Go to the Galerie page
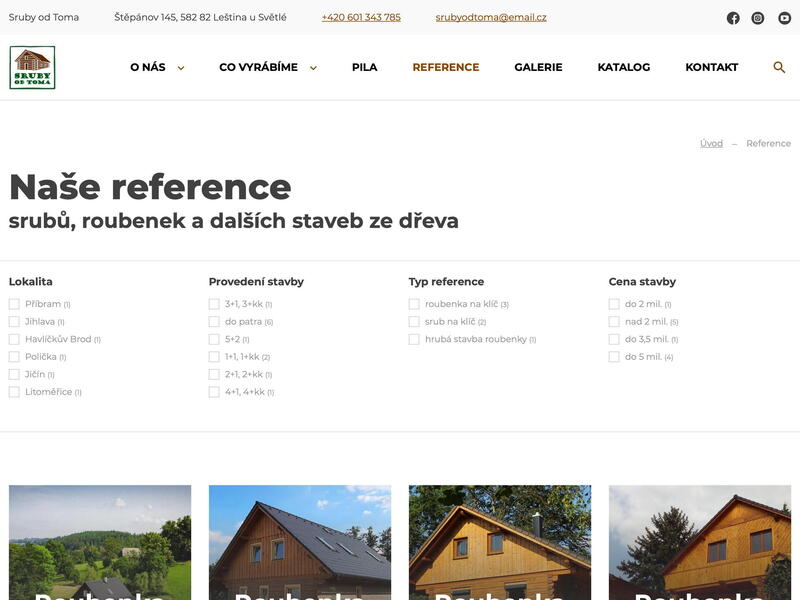Viewport: 800px width, 600px height. click(538, 67)
